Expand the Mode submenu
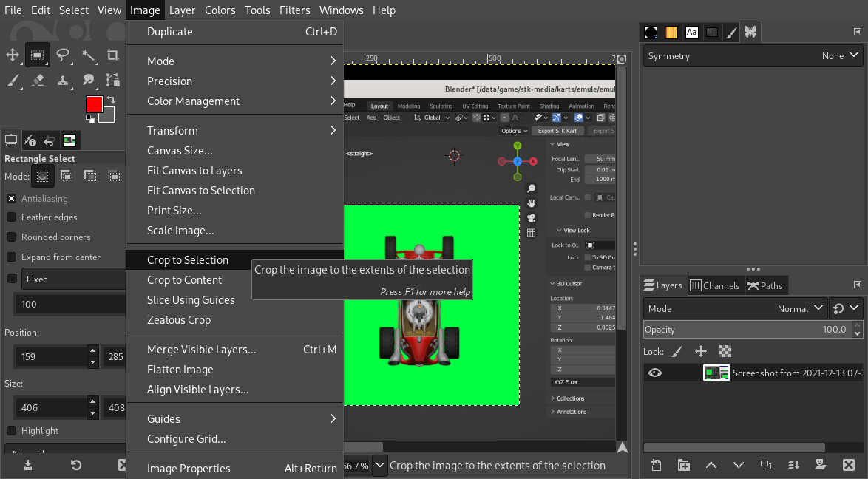Screen dimensions: 868x479 [234, 61]
